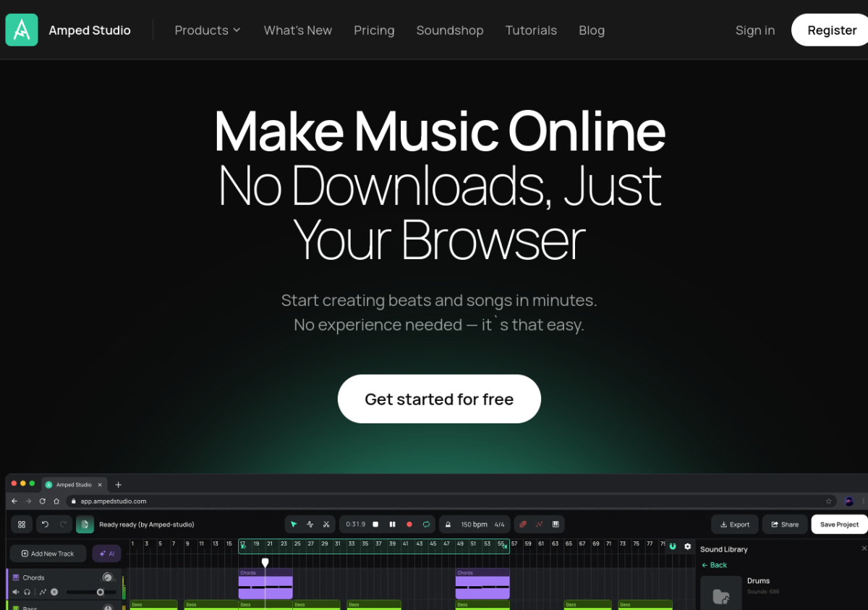
Task: Click the Chords track pan knob
Action: [108, 577]
